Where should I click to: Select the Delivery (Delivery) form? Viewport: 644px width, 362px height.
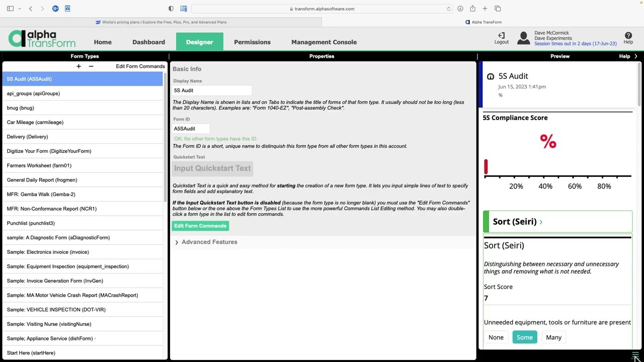point(83,137)
